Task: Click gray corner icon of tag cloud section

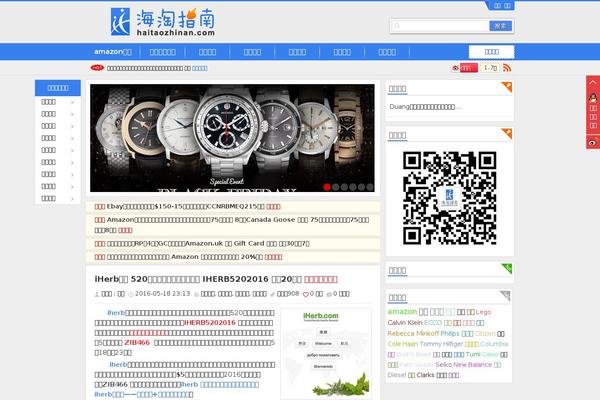Action: [505, 296]
